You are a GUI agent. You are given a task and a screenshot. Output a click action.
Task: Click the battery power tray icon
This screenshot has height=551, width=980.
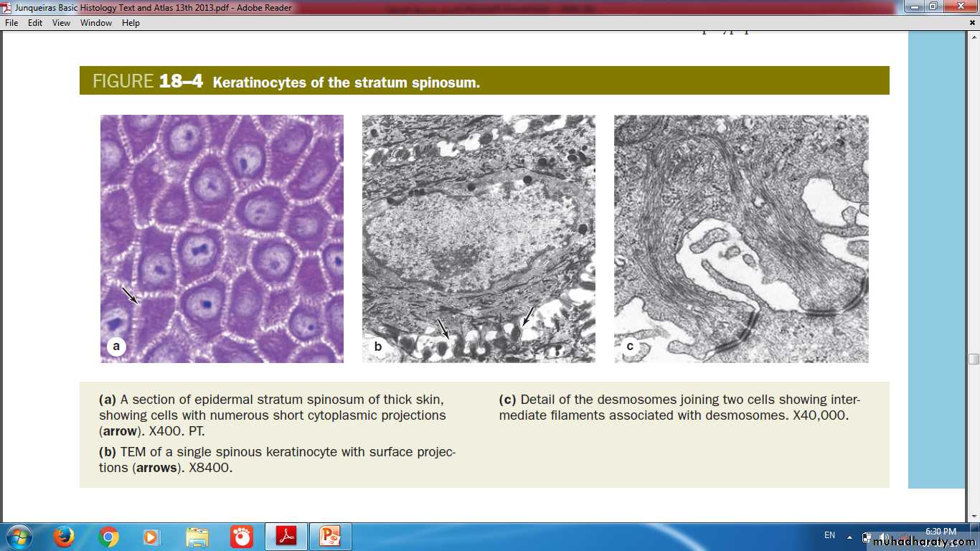[867, 537]
